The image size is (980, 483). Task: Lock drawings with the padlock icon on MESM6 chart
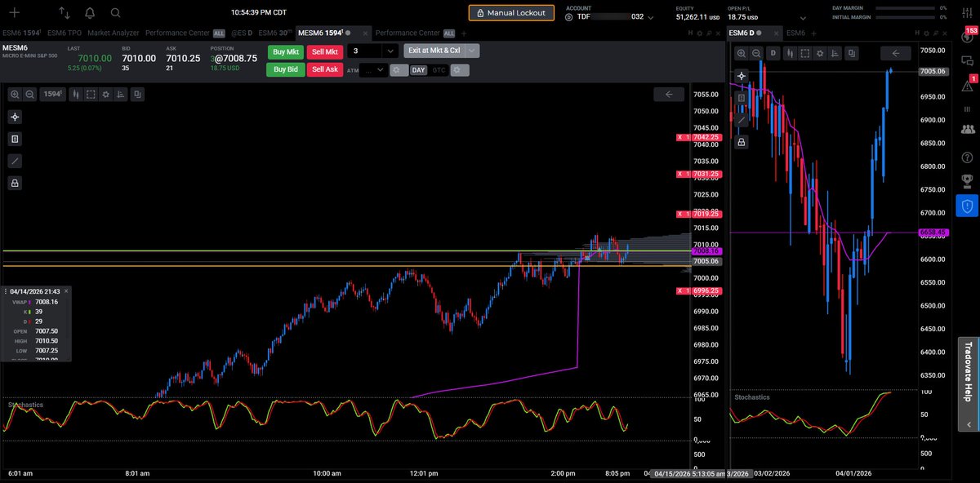coord(15,184)
